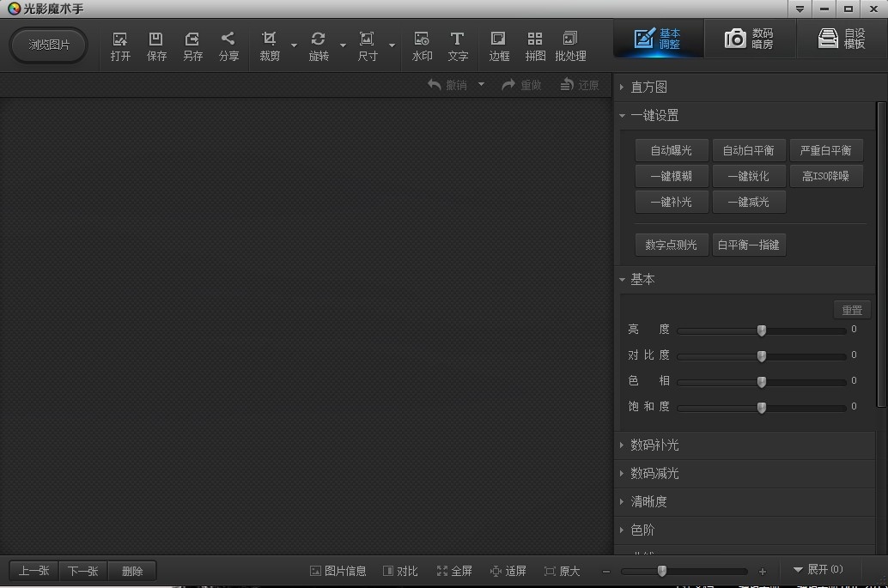
Task: Click the 亮度 brightness slider handle
Action: click(762, 330)
